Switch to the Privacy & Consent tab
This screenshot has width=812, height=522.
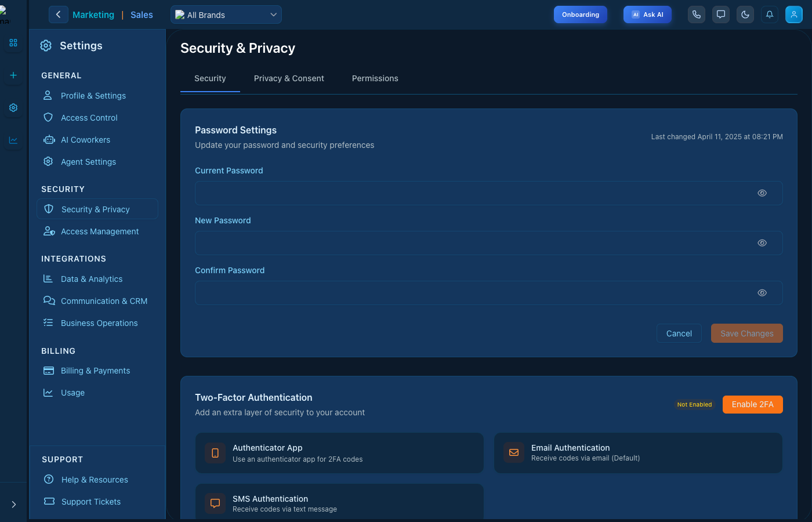point(289,78)
